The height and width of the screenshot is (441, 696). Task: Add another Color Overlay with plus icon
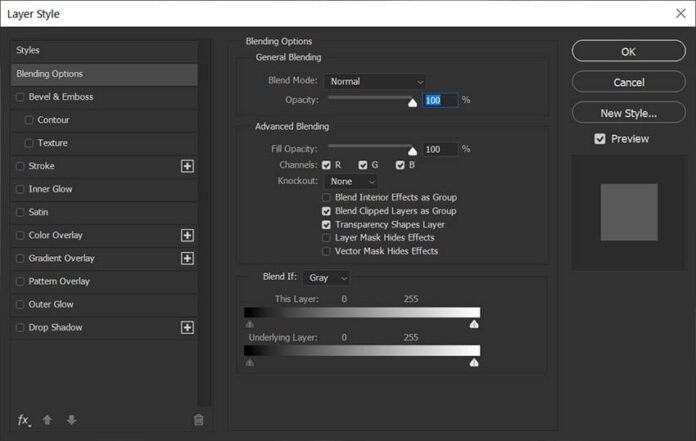(x=187, y=235)
